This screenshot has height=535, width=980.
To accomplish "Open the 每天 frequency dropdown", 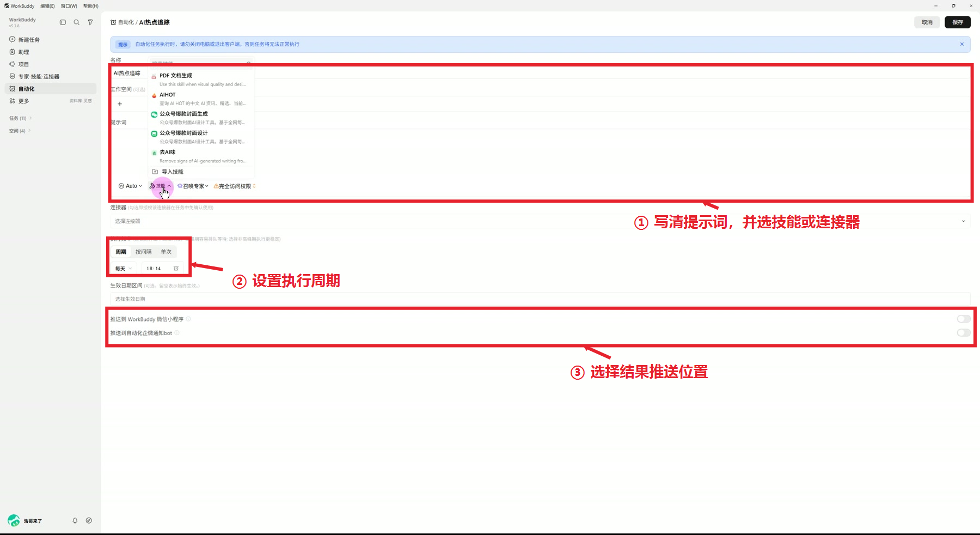I will point(124,268).
